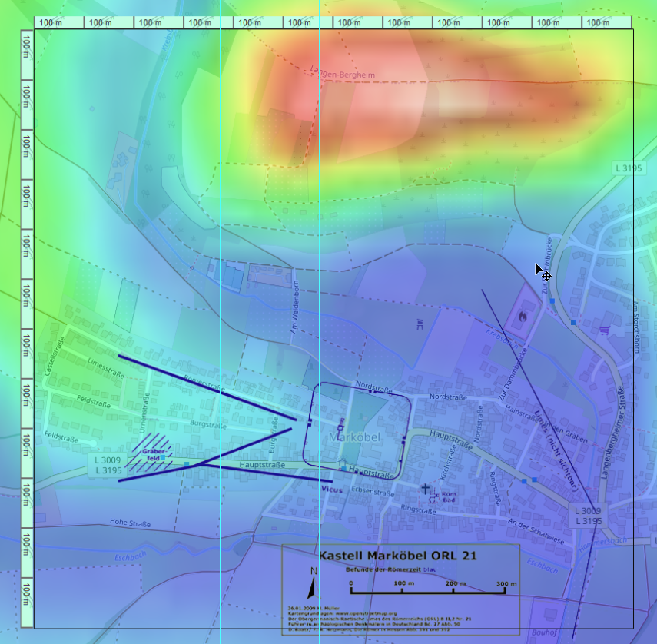Click the Vicus label
Screen dimensions: 657x644
point(332,489)
